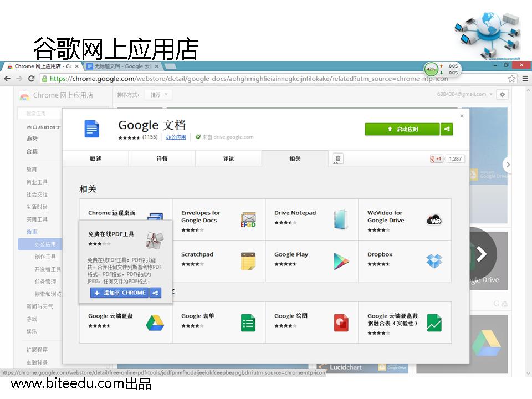Collapse the 效率 category in sidebar
Image resolution: width=532 pixels, height=399 pixels.
click(32, 232)
